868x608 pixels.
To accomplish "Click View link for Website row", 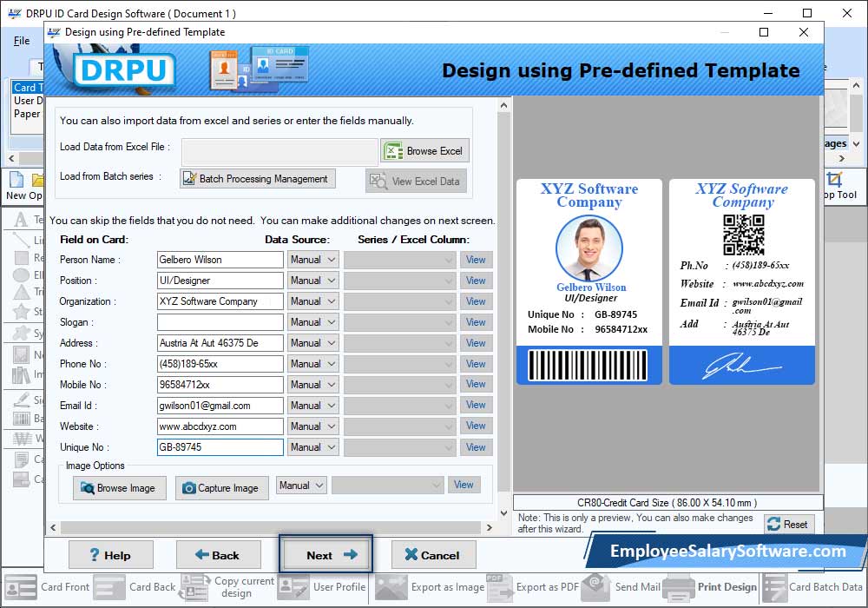I will (476, 426).
